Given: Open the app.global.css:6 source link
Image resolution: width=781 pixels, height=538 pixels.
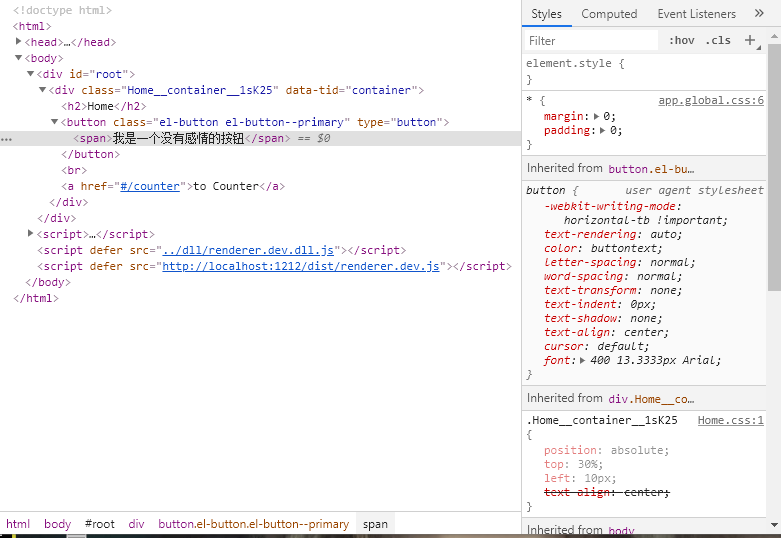Looking at the screenshot, I should (x=711, y=100).
